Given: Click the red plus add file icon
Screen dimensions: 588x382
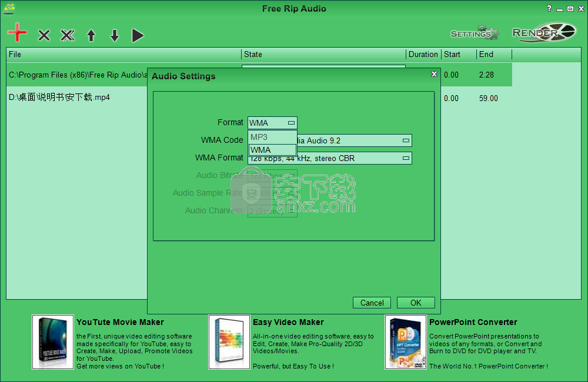Looking at the screenshot, I should [x=18, y=32].
